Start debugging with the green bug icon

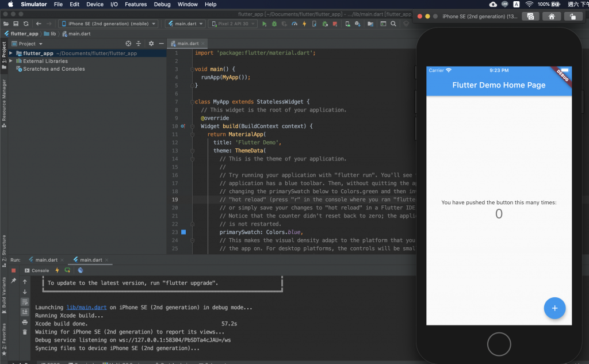pos(274,24)
